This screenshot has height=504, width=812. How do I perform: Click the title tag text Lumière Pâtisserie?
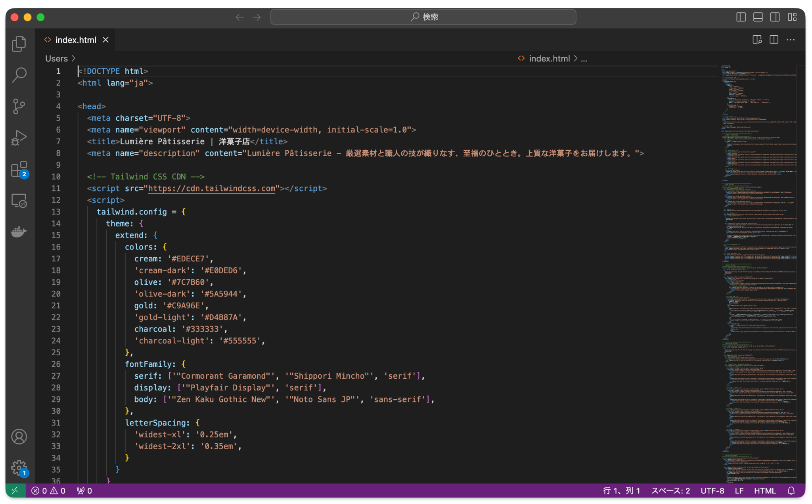point(162,142)
